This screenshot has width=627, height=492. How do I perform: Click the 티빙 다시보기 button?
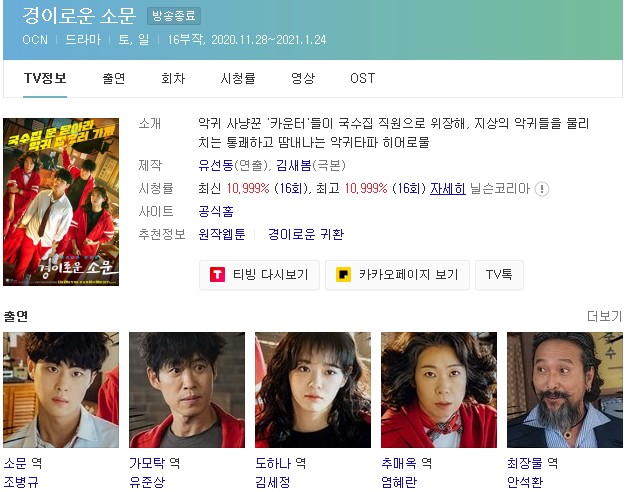(259, 275)
